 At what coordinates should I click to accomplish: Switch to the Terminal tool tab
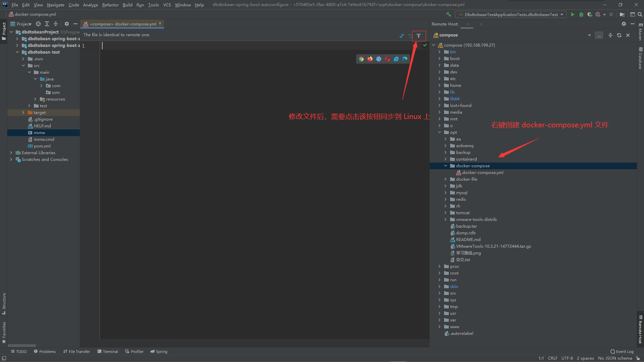108,352
